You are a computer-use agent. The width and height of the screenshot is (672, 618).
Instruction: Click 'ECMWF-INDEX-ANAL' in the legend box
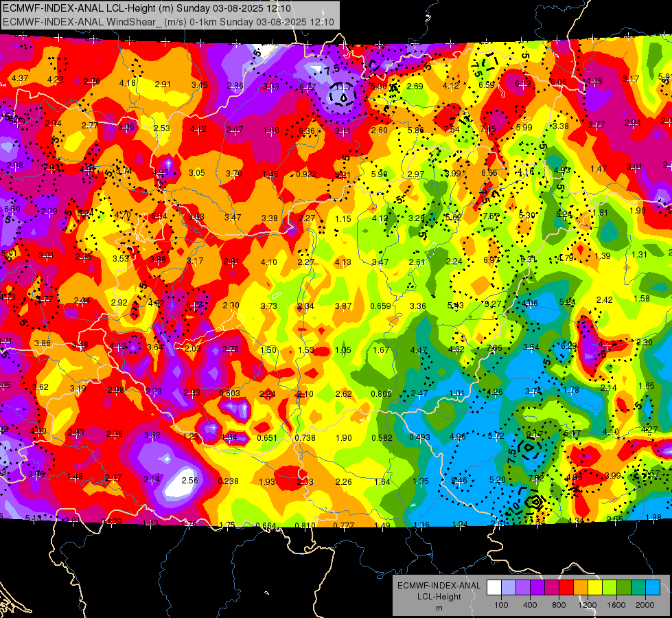point(439,586)
